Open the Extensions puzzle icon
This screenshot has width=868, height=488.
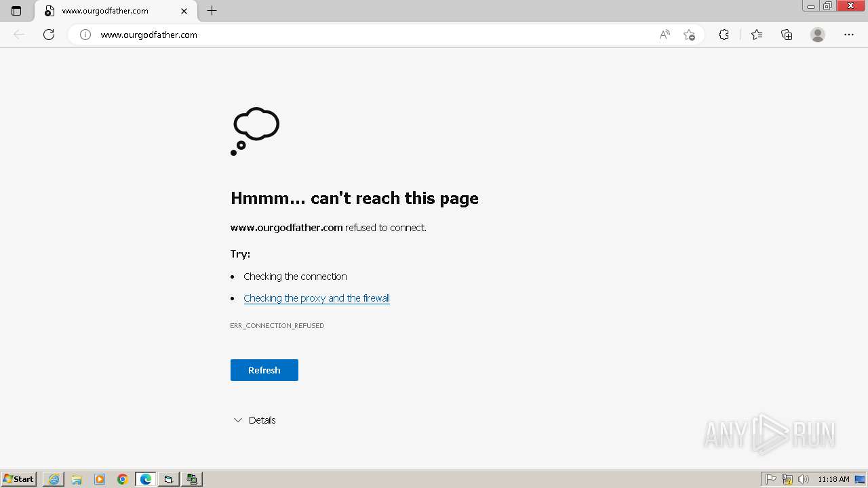pyautogui.click(x=724, y=35)
